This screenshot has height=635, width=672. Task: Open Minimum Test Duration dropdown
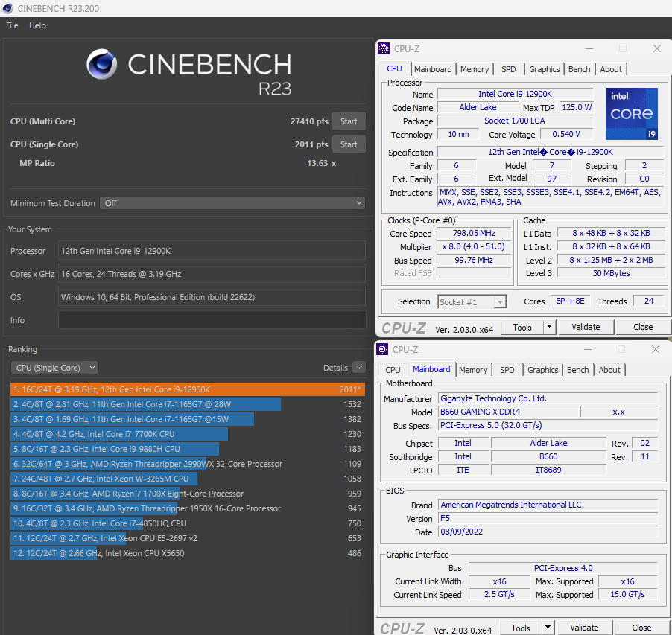(232, 203)
